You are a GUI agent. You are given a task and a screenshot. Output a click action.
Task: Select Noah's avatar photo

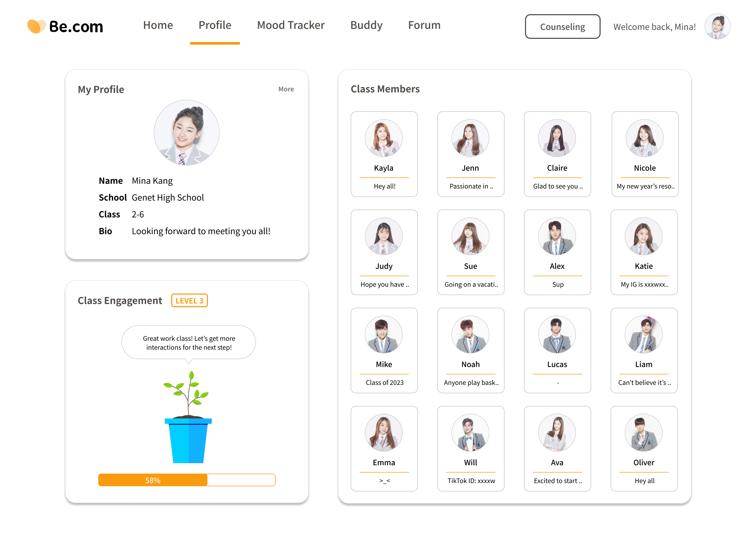coord(470,334)
